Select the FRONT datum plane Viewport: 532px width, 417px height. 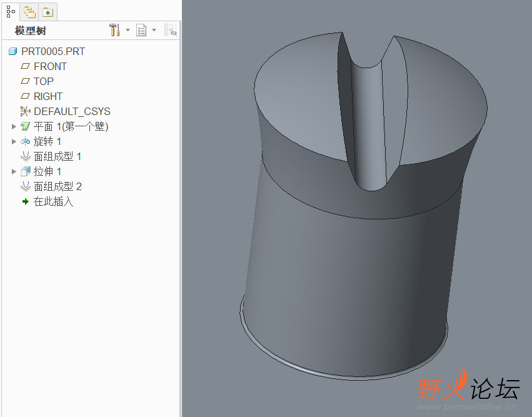(x=50, y=66)
